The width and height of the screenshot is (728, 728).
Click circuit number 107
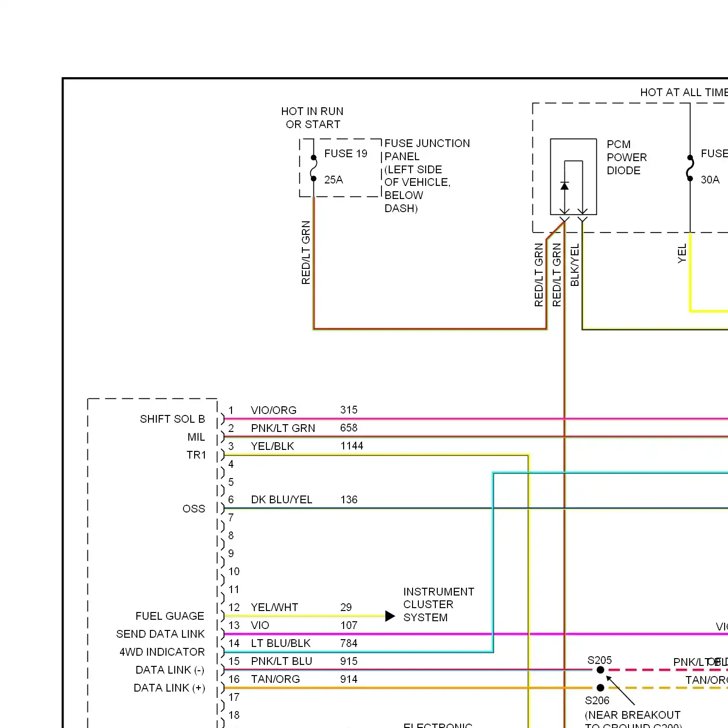point(349,625)
